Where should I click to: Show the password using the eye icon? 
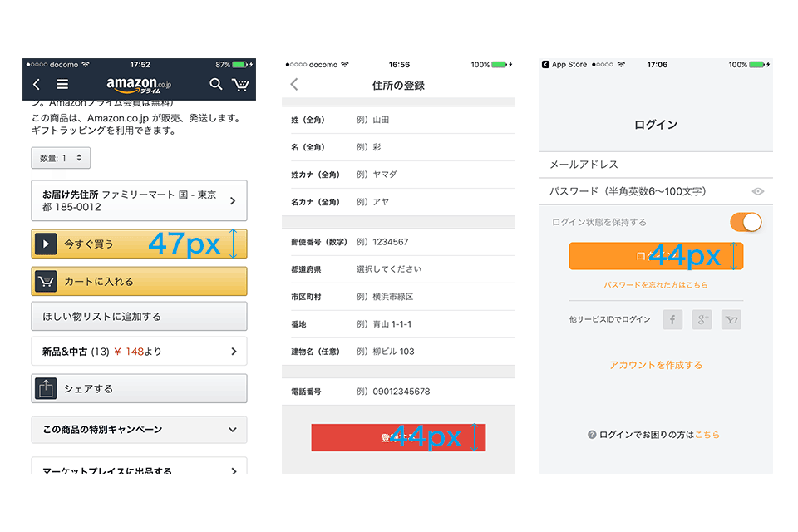pos(757,191)
